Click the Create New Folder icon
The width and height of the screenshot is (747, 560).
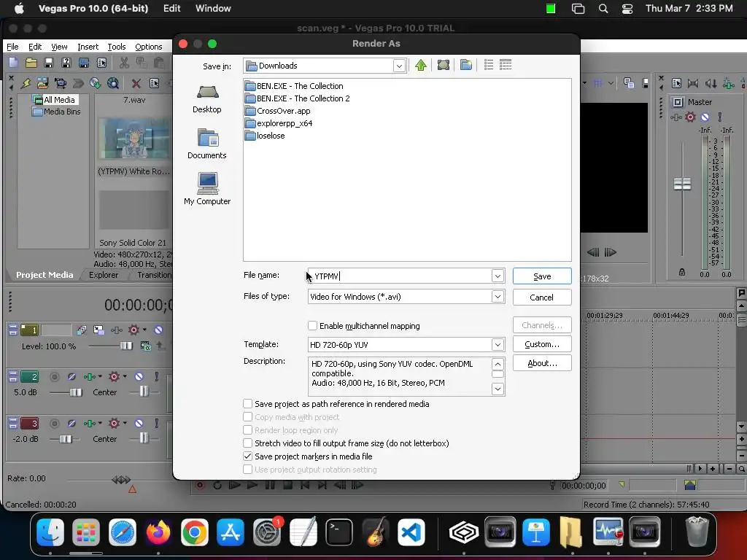pyautogui.click(x=466, y=65)
